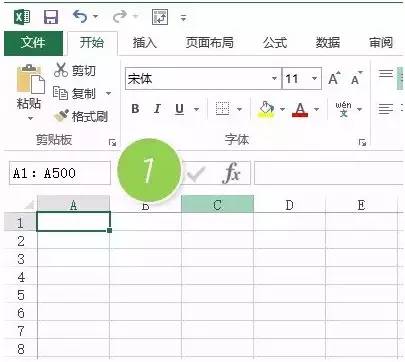Toggle Bold formatting
The height and width of the screenshot is (362, 405).
135,109
